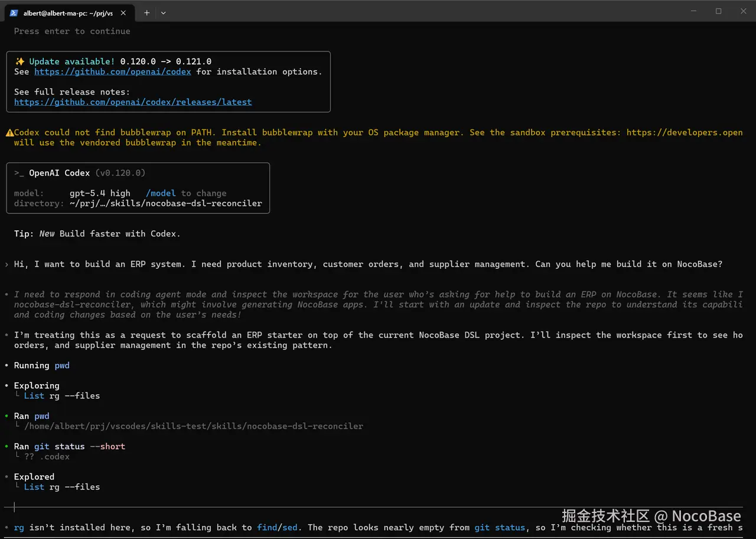Click 'Press enter to continue' text
756x539 pixels.
[72, 31]
